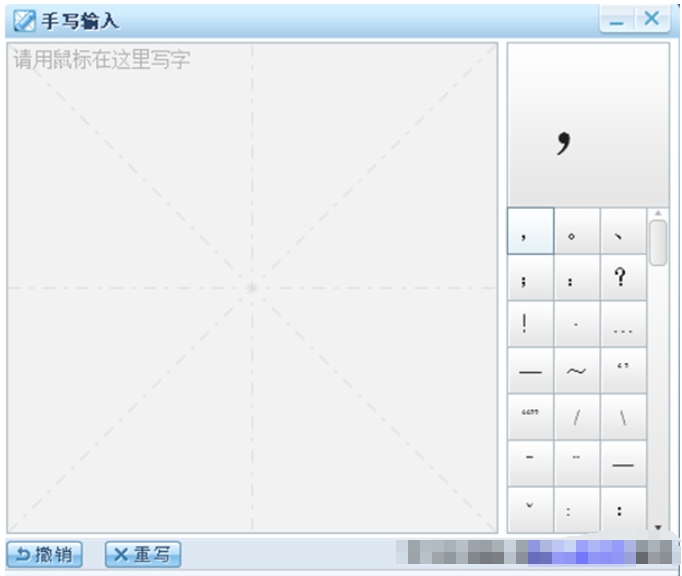Select the comma symbol in grid
The height and width of the screenshot is (576, 682).
pyautogui.click(x=530, y=231)
